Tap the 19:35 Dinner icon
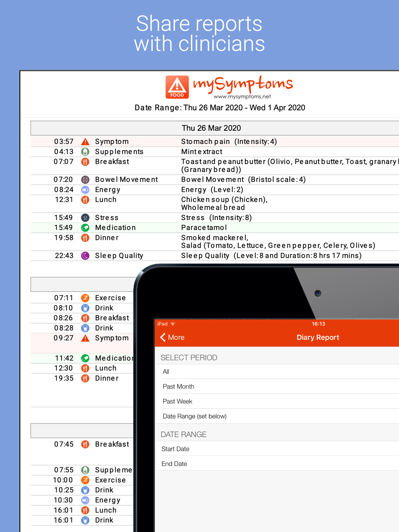The width and height of the screenshot is (399, 532). (85, 378)
